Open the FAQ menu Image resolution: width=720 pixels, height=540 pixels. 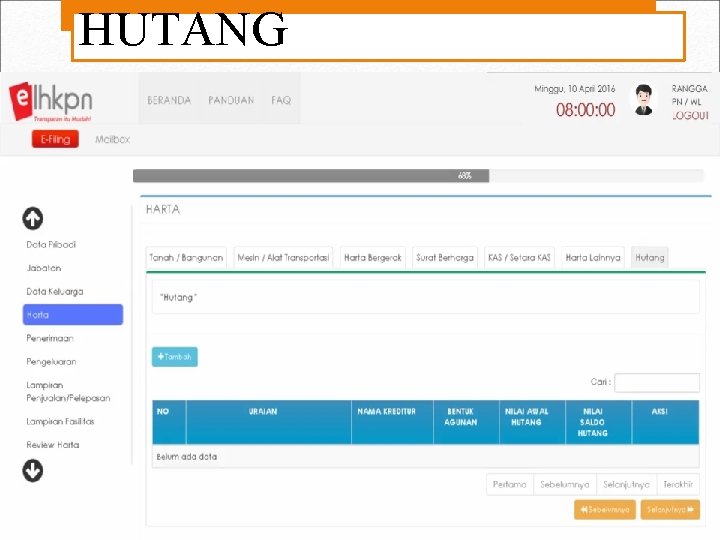click(281, 100)
